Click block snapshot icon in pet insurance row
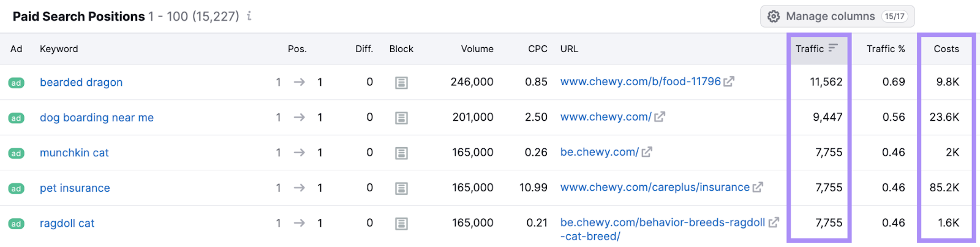Image resolution: width=980 pixels, height=247 pixels. point(401,188)
